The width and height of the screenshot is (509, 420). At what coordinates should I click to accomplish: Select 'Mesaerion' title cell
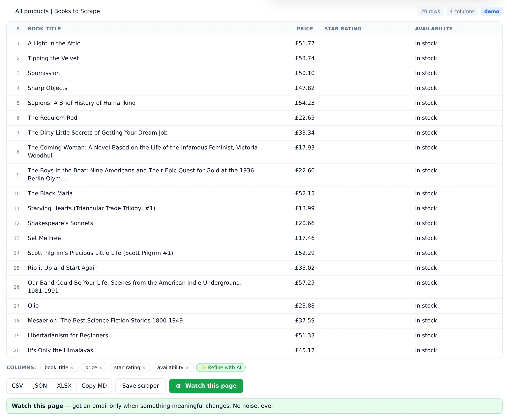[x=105, y=321]
